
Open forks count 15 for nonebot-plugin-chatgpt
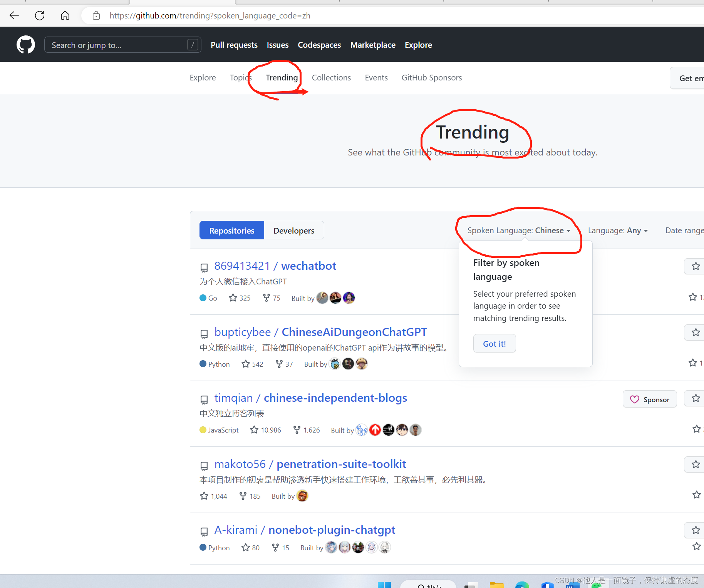tap(280, 548)
